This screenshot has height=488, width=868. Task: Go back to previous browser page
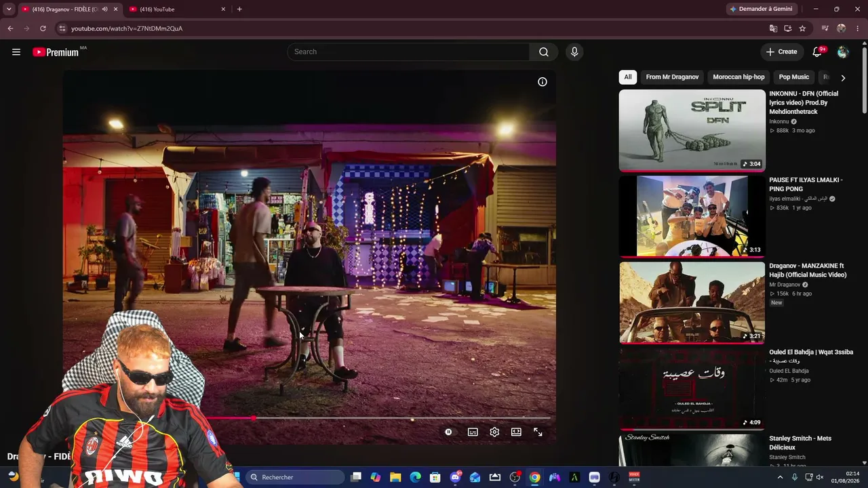(10, 28)
